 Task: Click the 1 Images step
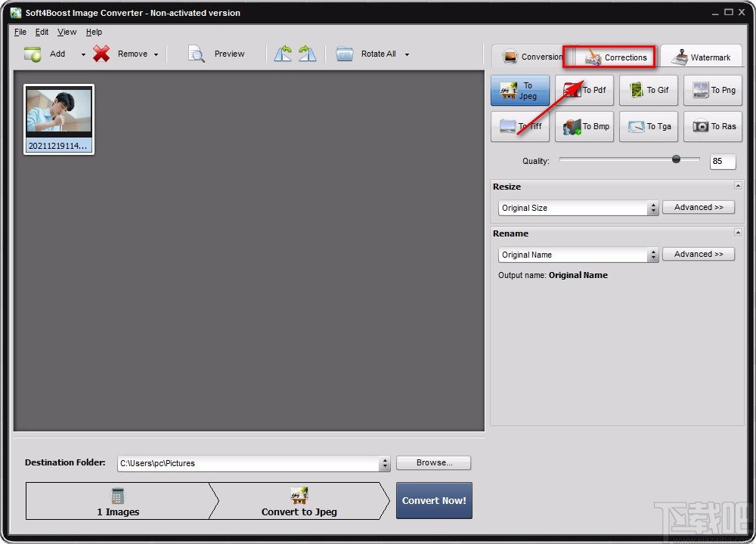click(x=118, y=501)
